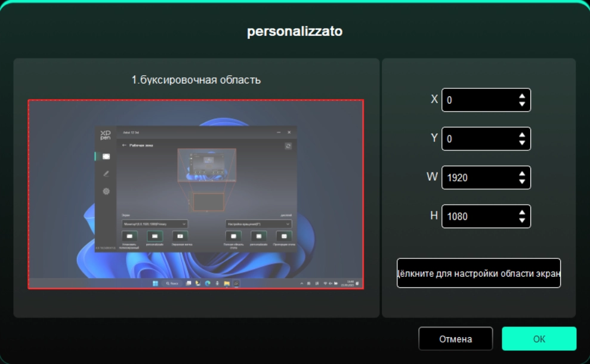Focus the H field showing 1080
Viewport: 590px width, 364px height.
477,217
